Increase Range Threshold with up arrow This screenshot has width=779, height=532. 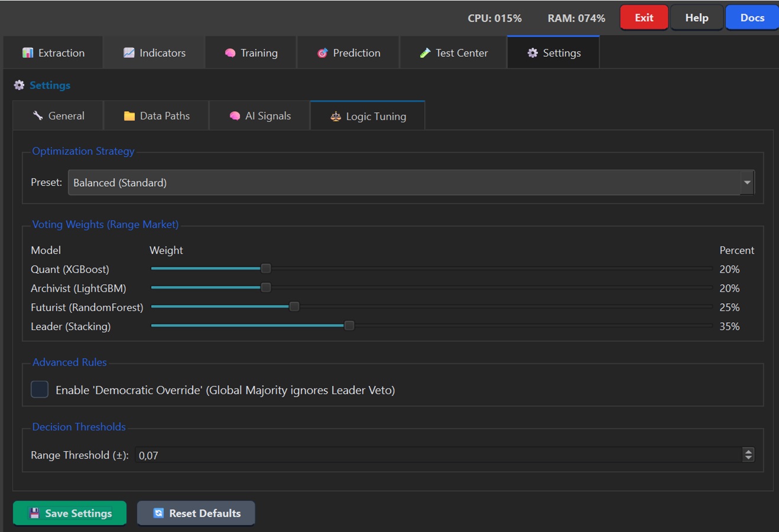[748, 451]
